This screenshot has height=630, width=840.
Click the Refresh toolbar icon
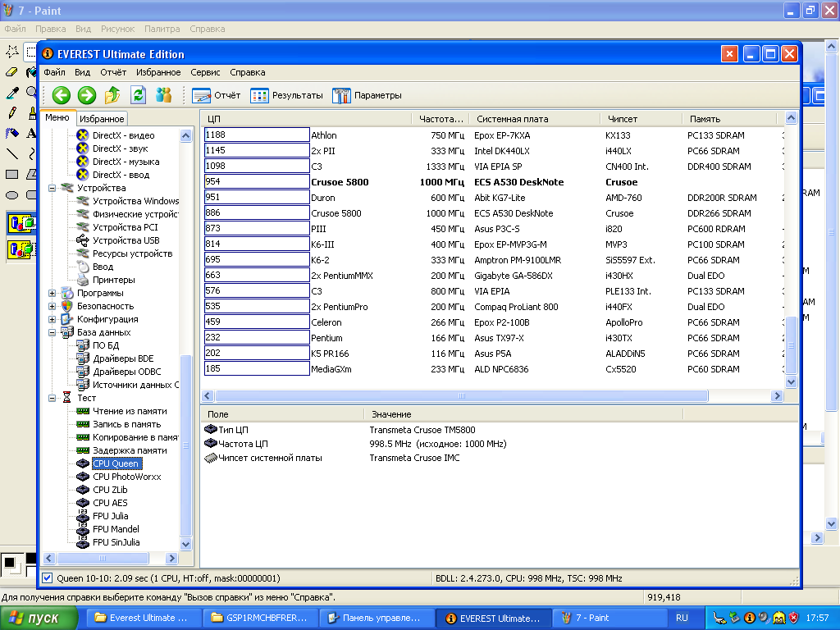pyautogui.click(x=138, y=95)
